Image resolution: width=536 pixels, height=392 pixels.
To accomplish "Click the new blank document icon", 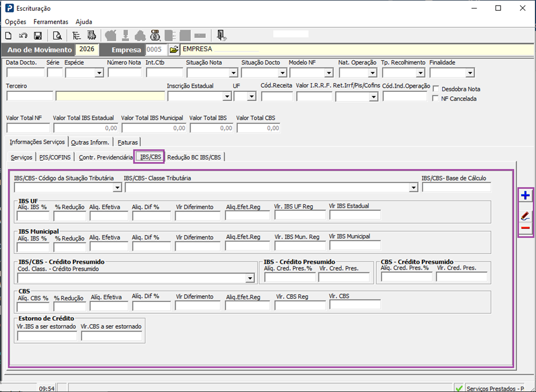I will [x=8, y=35].
